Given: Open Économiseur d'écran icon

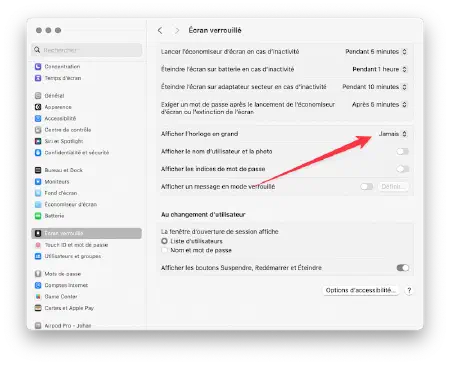Looking at the screenshot, I should 38,204.
